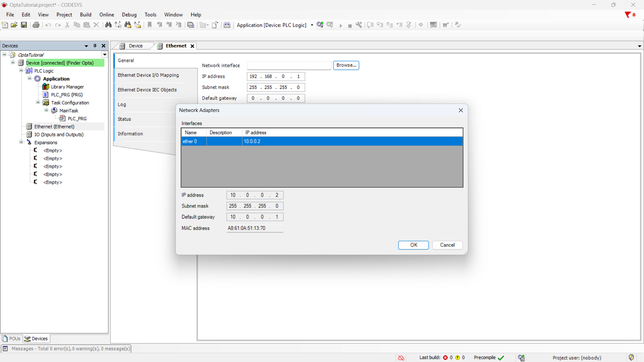Collapse the Task Configuration node
This screenshot has width=644, height=362.
point(38,103)
